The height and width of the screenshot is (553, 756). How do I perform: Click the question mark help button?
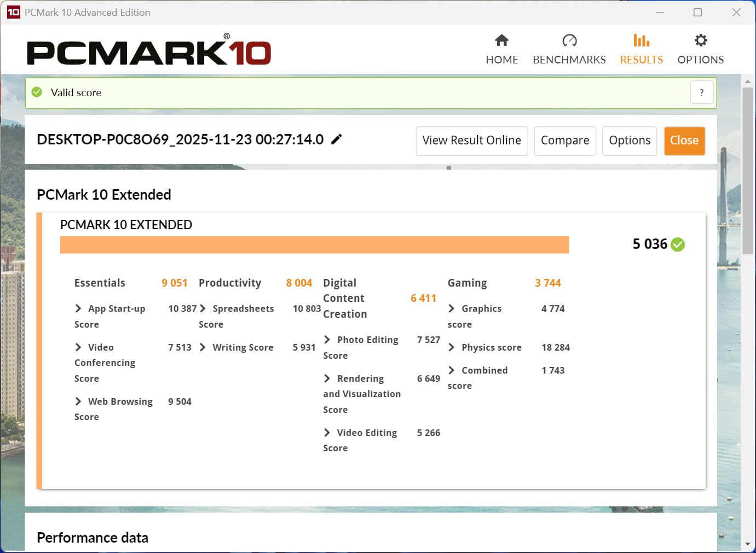click(x=701, y=93)
